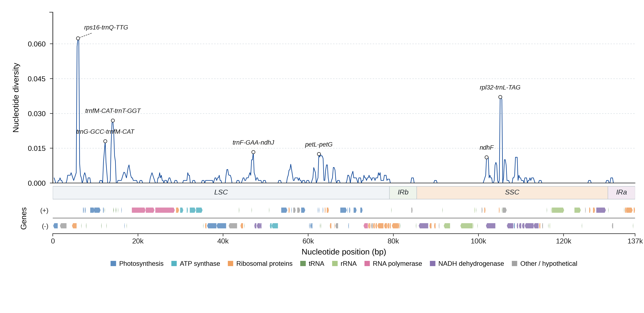Click the 0.015 y-axis tick label
Image resolution: width=644 pixels, height=313 pixels.
pyautogui.click(x=37, y=149)
